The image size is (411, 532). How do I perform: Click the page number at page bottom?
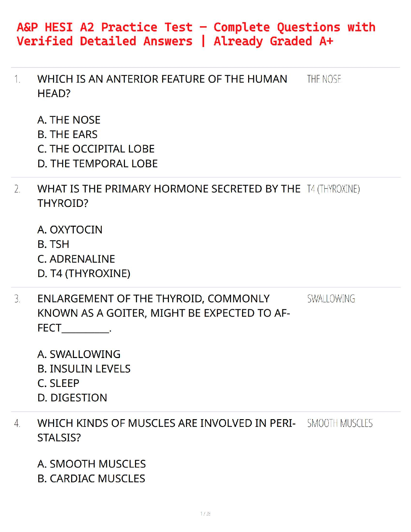click(205, 514)
